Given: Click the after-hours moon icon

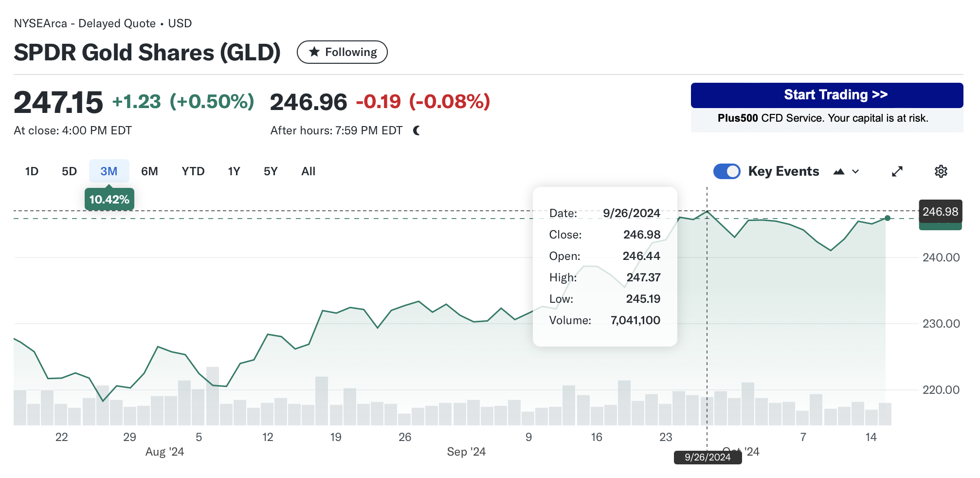Looking at the screenshot, I should point(417,130).
